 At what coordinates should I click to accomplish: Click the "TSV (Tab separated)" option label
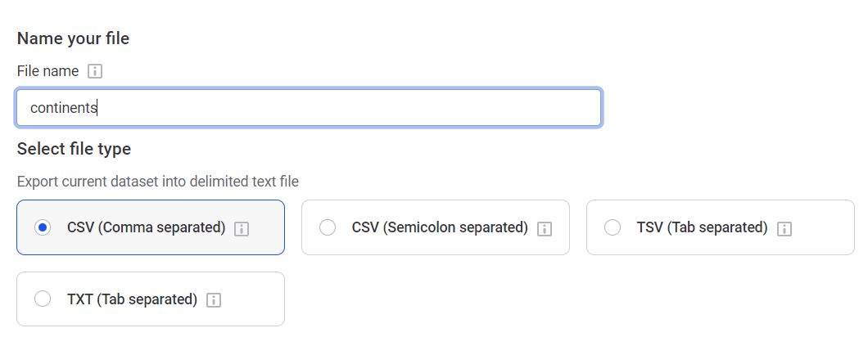702,228
